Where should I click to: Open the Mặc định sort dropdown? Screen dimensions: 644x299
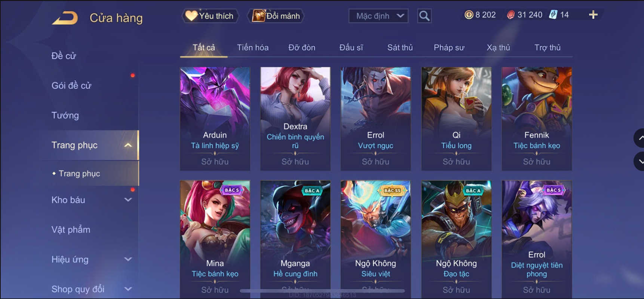tap(378, 16)
